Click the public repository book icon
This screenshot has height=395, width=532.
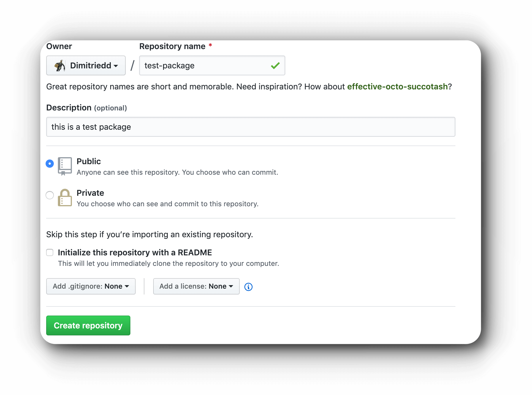65,166
